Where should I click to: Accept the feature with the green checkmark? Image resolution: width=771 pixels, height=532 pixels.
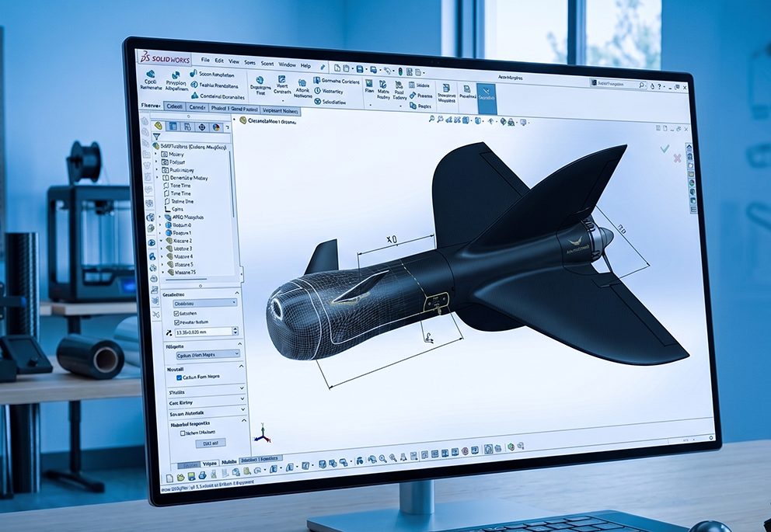click(665, 148)
